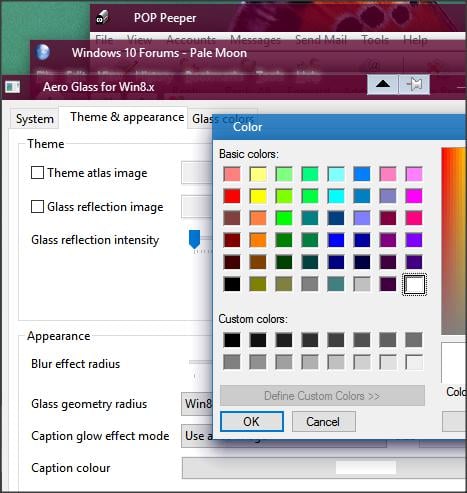Select the black swatch in Custom colors
The height and width of the screenshot is (493, 467).
[x=232, y=340]
